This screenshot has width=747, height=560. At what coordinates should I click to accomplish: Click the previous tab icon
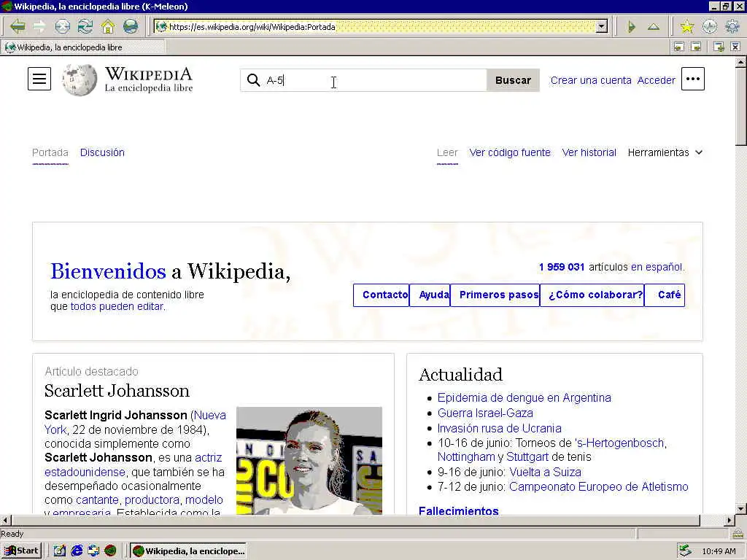679,47
